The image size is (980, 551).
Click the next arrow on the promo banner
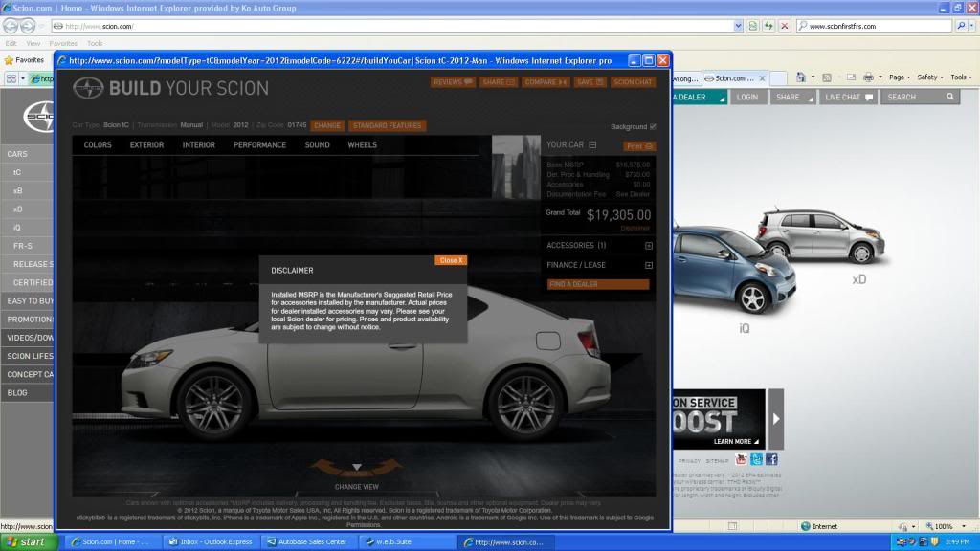pyautogui.click(x=775, y=419)
